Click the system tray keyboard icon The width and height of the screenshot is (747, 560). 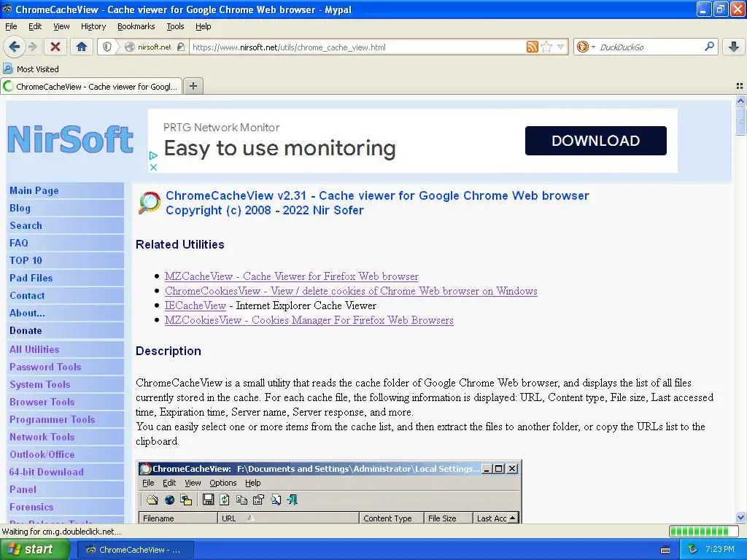pos(665,550)
